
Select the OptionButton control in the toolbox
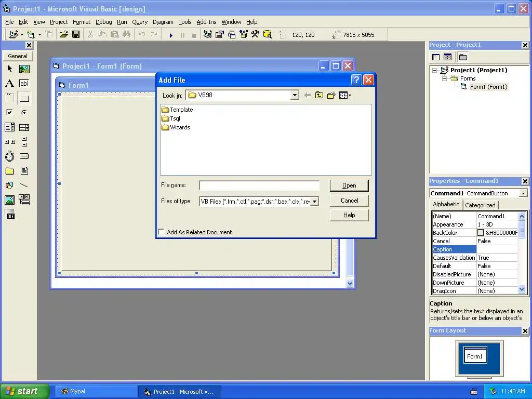(24, 112)
